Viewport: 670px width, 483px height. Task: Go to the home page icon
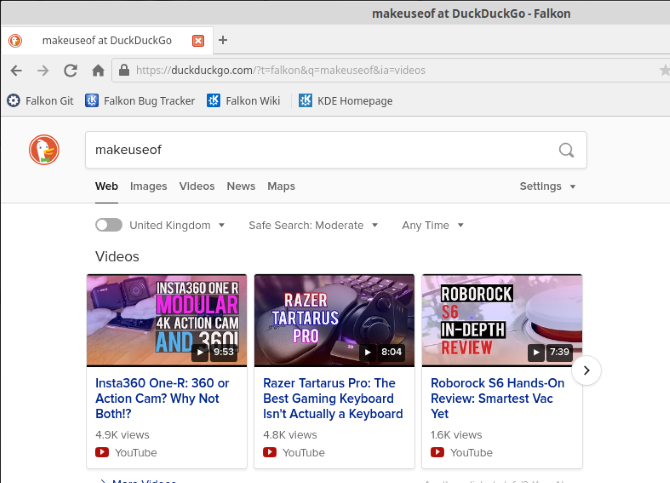98,71
